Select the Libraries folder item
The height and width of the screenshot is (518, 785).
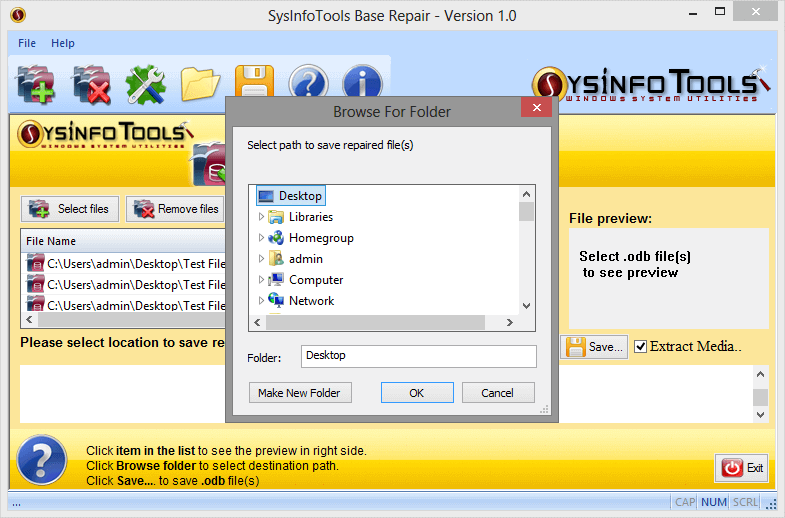pyautogui.click(x=301, y=217)
